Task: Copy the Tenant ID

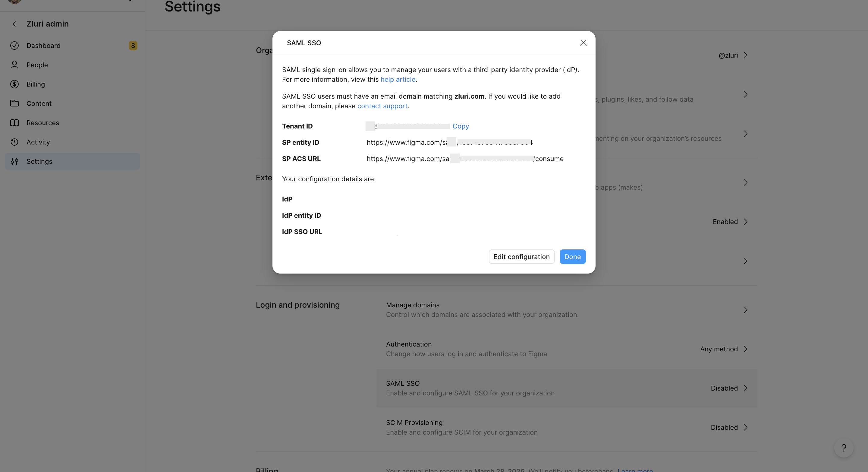Action: pyautogui.click(x=461, y=126)
